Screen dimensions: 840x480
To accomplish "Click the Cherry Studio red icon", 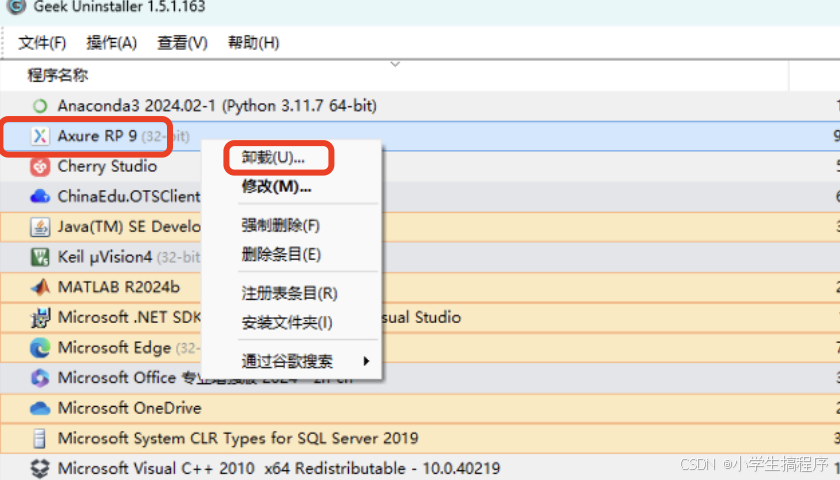I will [x=40, y=166].
